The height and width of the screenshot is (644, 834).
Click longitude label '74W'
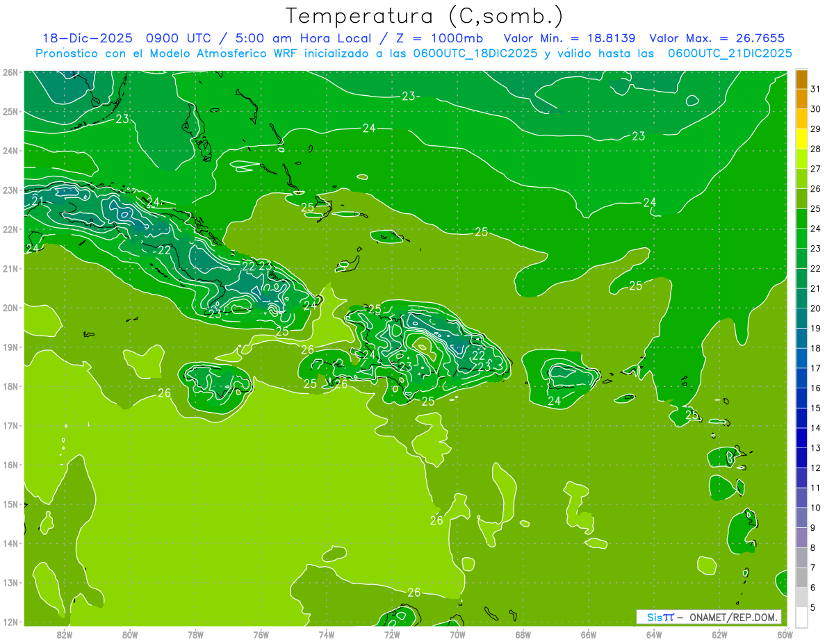click(327, 634)
